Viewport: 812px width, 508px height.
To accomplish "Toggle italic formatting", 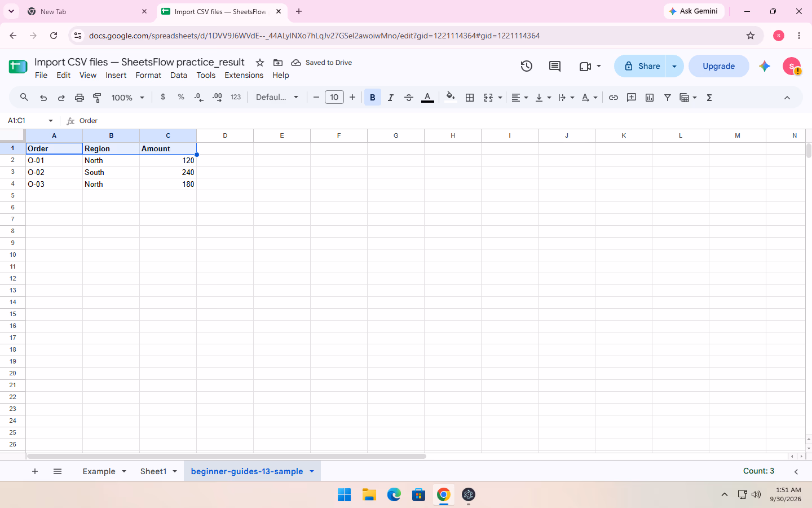I will [x=391, y=98].
